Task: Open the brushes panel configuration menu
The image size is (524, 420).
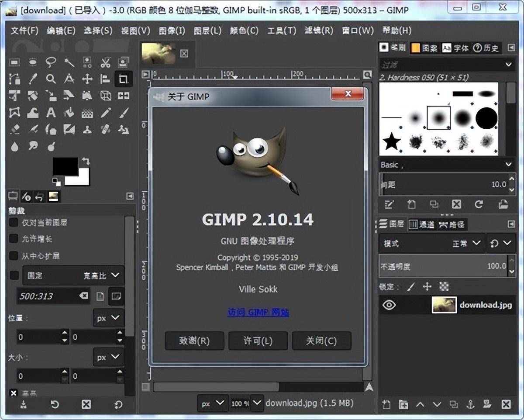Action: click(x=511, y=47)
